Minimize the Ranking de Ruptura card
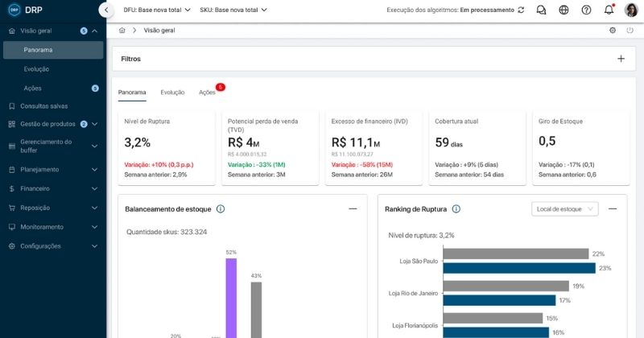Viewport: 644px width, 338px height. [x=613, y=209]
